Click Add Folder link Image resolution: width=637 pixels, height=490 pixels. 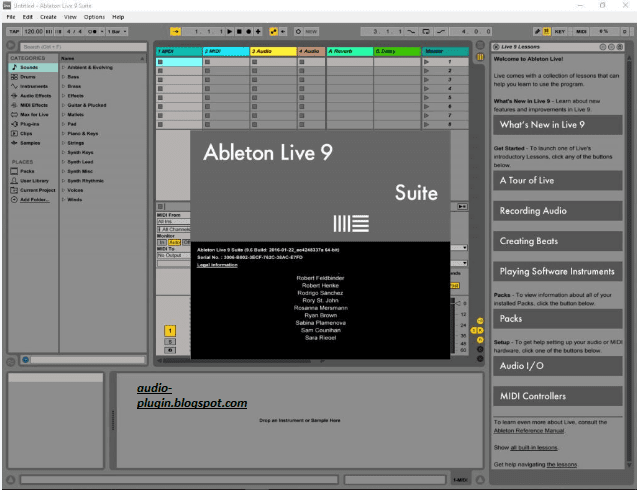(x=35, y=199)
